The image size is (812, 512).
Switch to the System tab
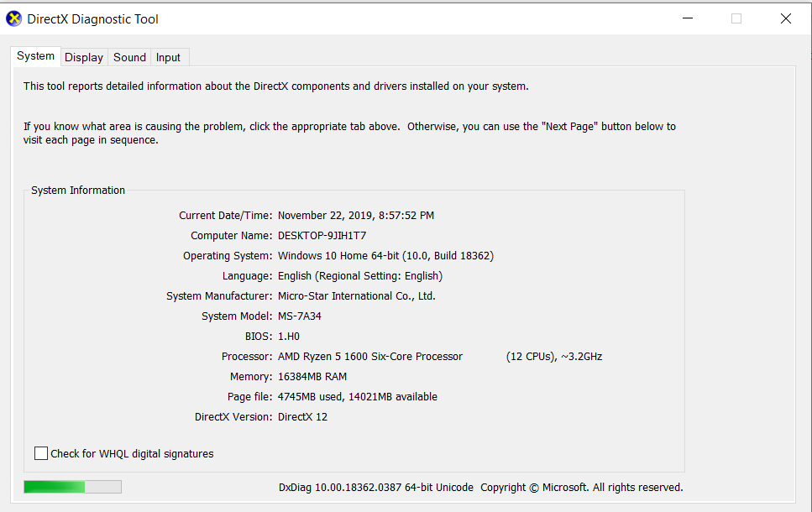coord(35,56)
